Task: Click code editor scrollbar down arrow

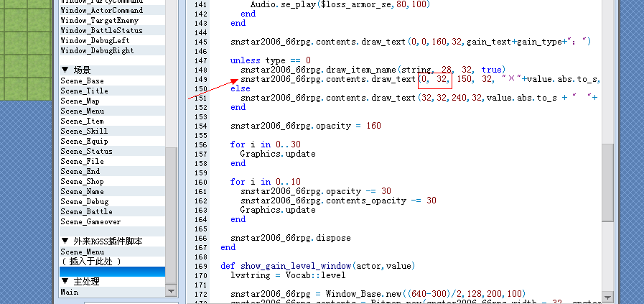Action: pyautogui.click(x=608, y=297)
